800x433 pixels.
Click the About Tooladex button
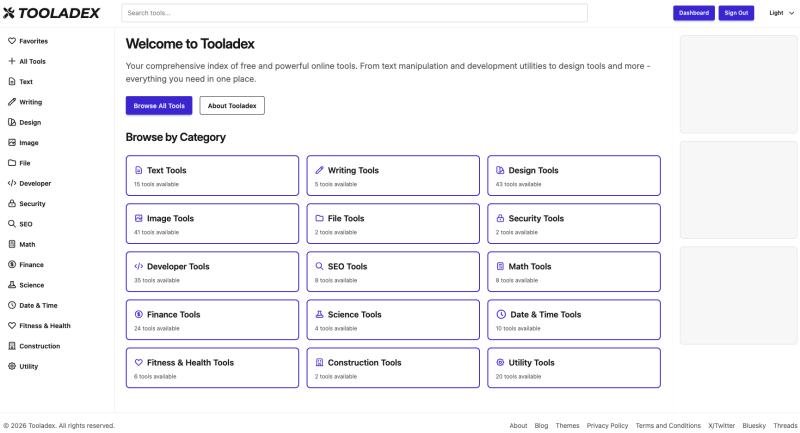[x=232, y=105]
